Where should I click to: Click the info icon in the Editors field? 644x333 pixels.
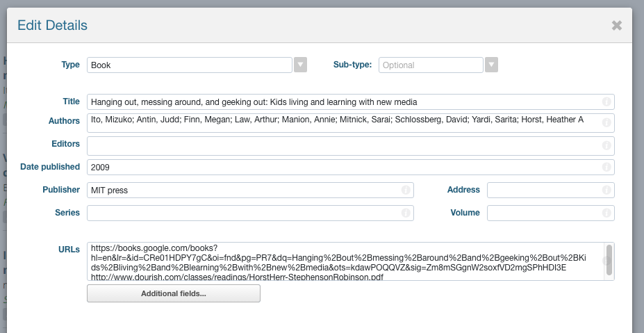[606, 146]
